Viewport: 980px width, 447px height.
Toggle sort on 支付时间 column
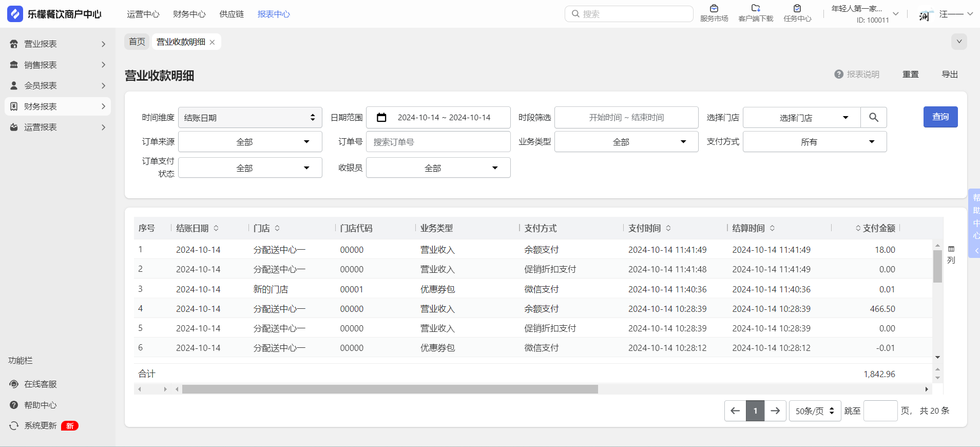[668, 228]
